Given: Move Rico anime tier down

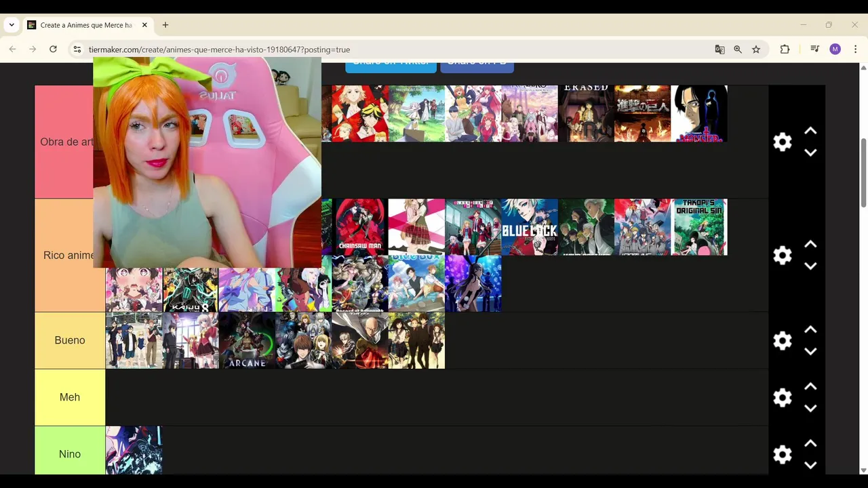Looking at the screenshot, I should point(810,266).
